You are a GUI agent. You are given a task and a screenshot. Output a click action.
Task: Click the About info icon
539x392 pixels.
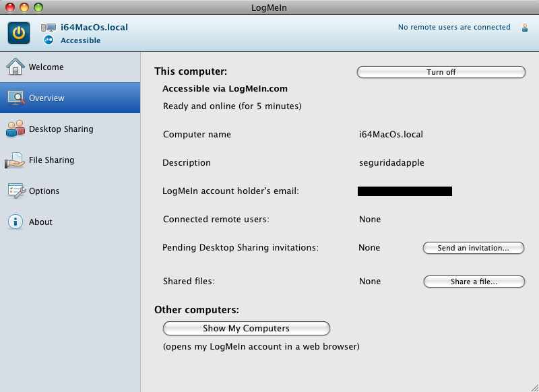[x=15, y=222]
